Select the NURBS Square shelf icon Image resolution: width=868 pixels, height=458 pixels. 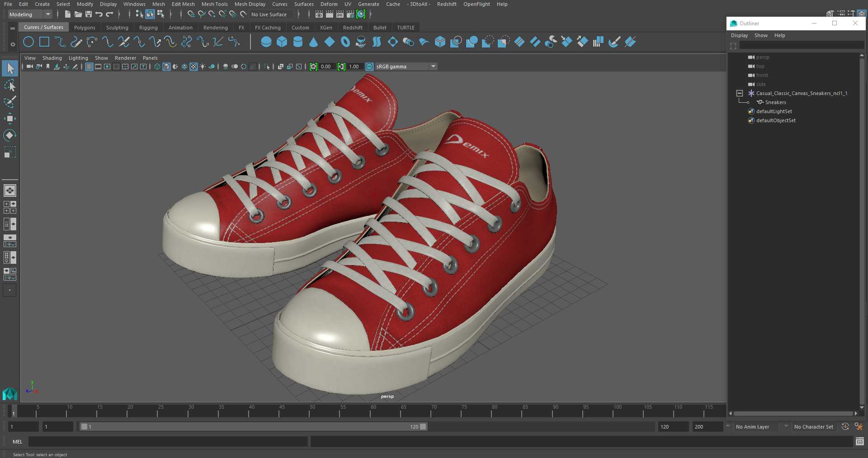pos(44,42)
